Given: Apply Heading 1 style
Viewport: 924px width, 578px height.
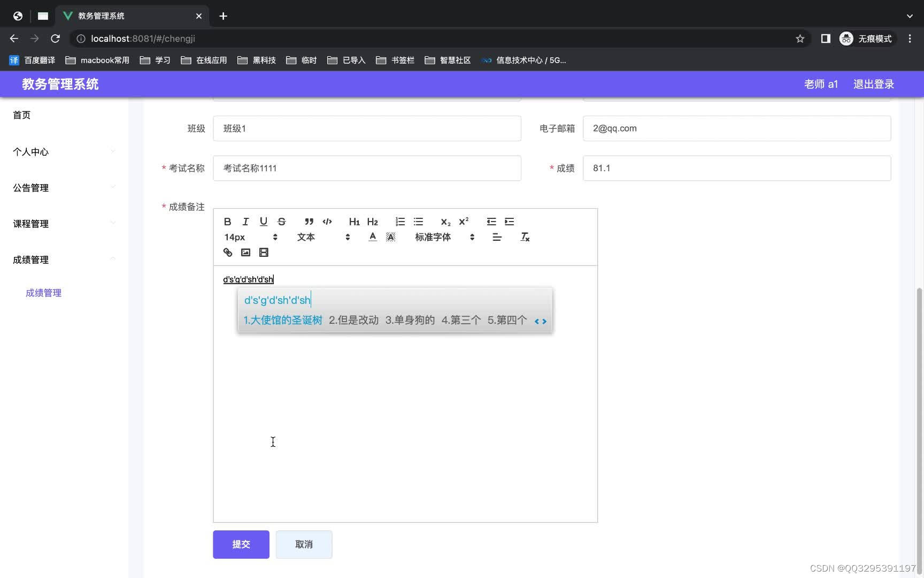Looking at the screenshot, I should 354,222.
